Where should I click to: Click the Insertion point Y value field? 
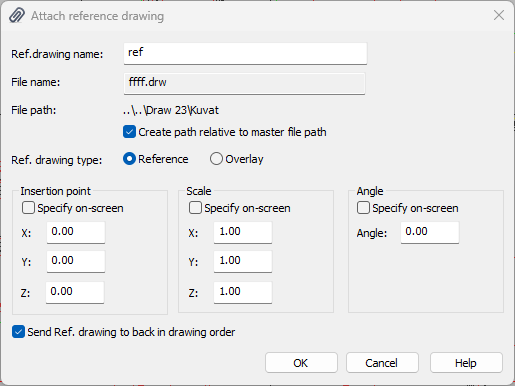pyautogui.click(x=76, y=261)
